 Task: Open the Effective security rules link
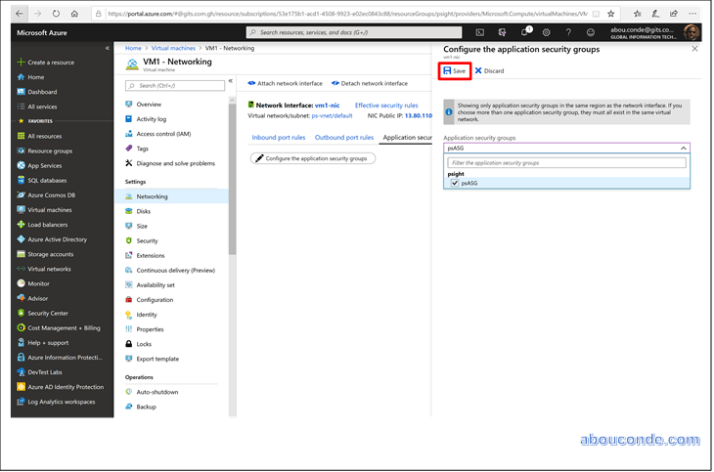(x=386, y=104)
